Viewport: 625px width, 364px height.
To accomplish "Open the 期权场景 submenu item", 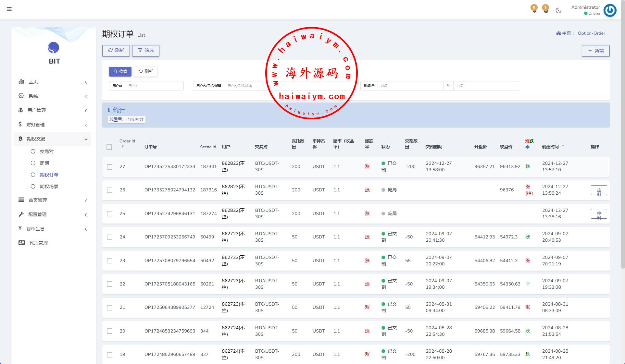I will (49, 187).
